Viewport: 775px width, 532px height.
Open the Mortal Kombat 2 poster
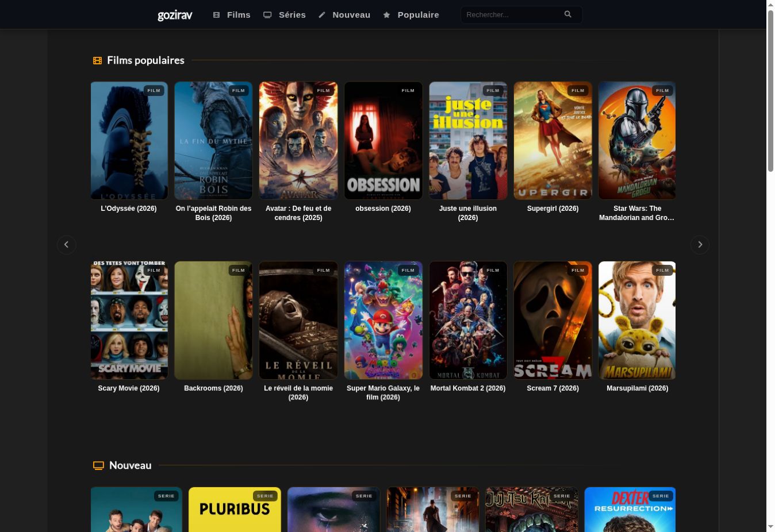tap(468, 321)
